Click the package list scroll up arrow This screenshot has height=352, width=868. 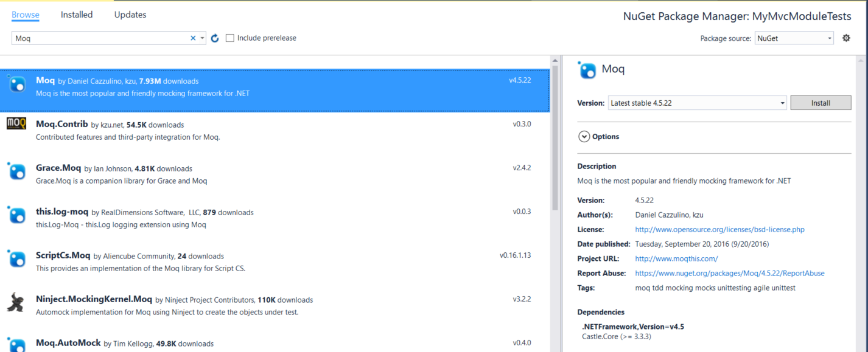[x=555, y=61]
